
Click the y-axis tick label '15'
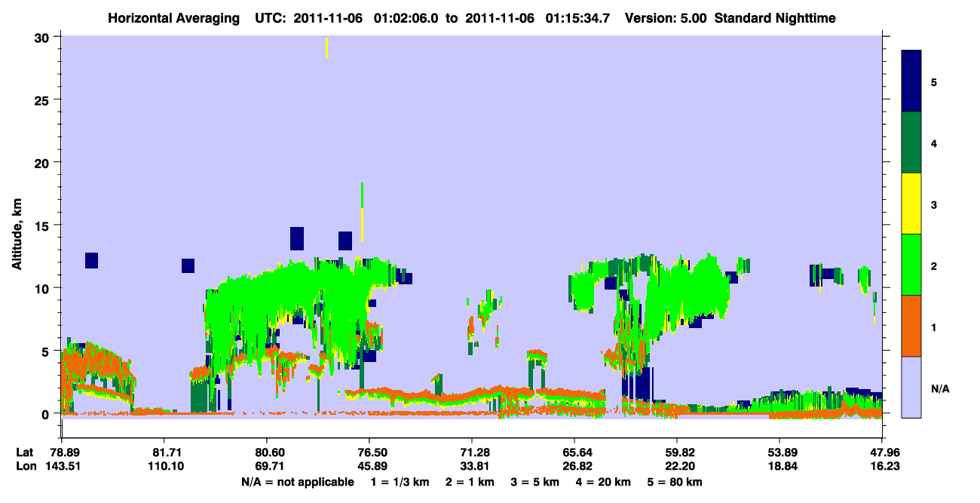(44, 225)
